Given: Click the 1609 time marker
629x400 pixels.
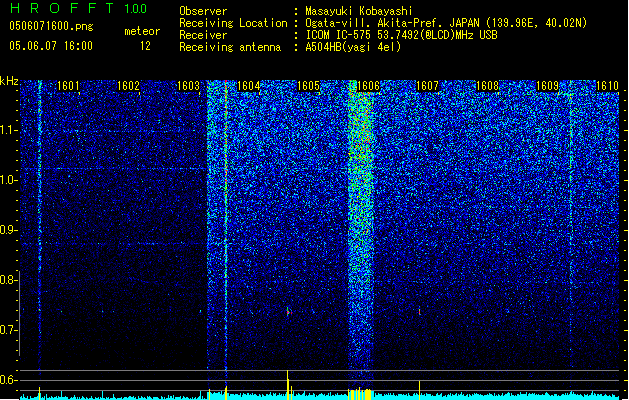Looking at the screenshot, I should click(x=547, y=86).
